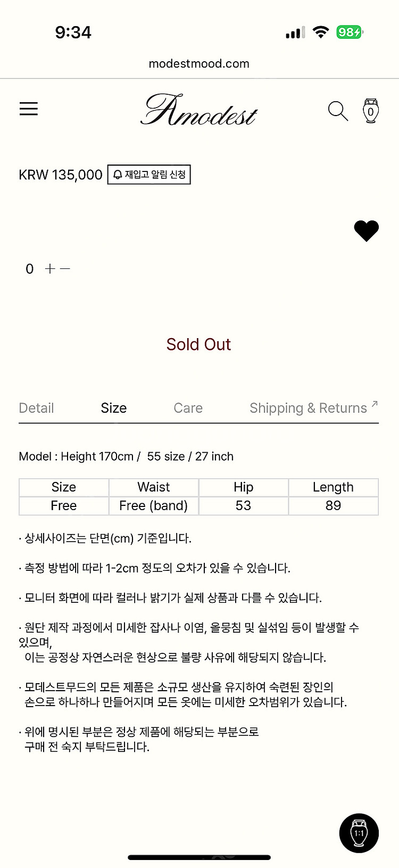Tap the Sold Out label
Viewport: 399px width, 868px height.
pyautogui.click(x=198, y=345)
